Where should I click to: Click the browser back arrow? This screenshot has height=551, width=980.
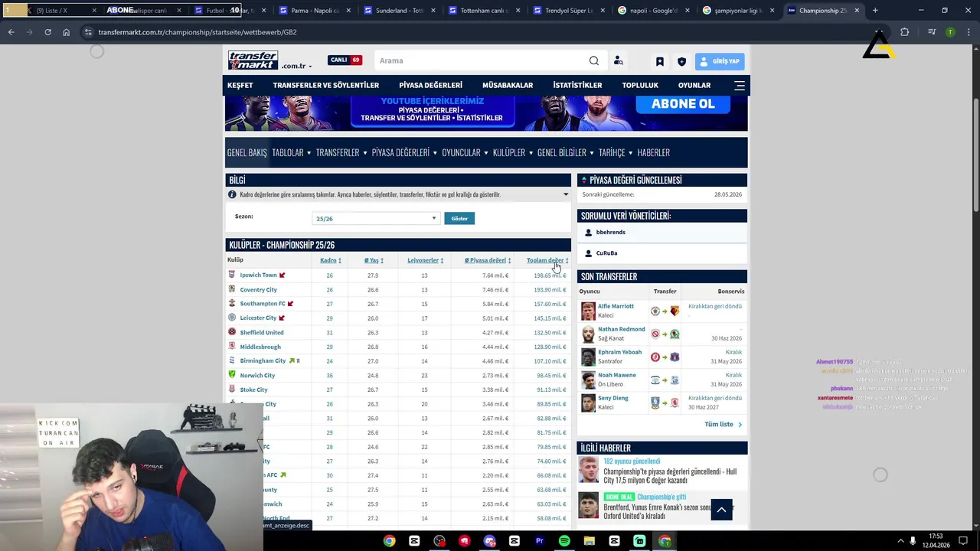(x=11, y=32)
